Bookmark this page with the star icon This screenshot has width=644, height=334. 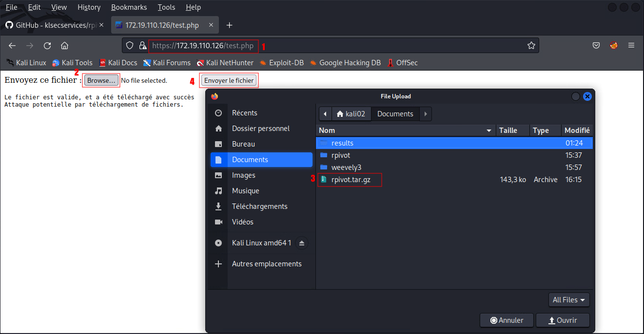(x=531, y=46)
